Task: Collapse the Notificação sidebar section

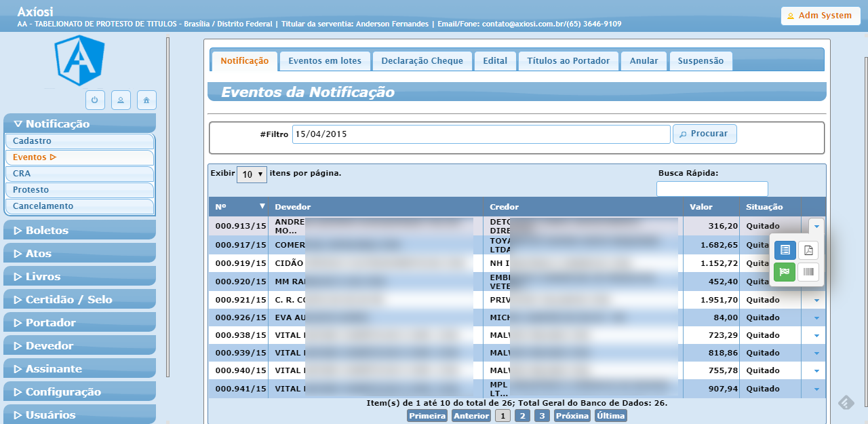Action: [79, 123]
